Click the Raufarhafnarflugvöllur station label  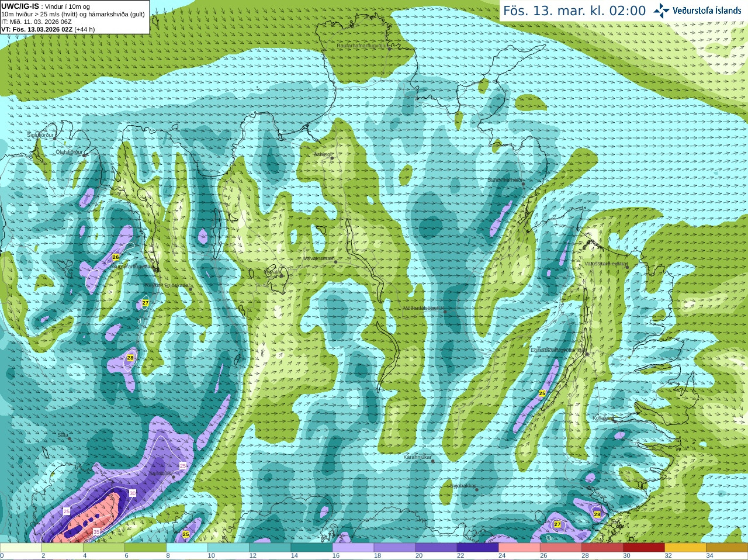362,45
